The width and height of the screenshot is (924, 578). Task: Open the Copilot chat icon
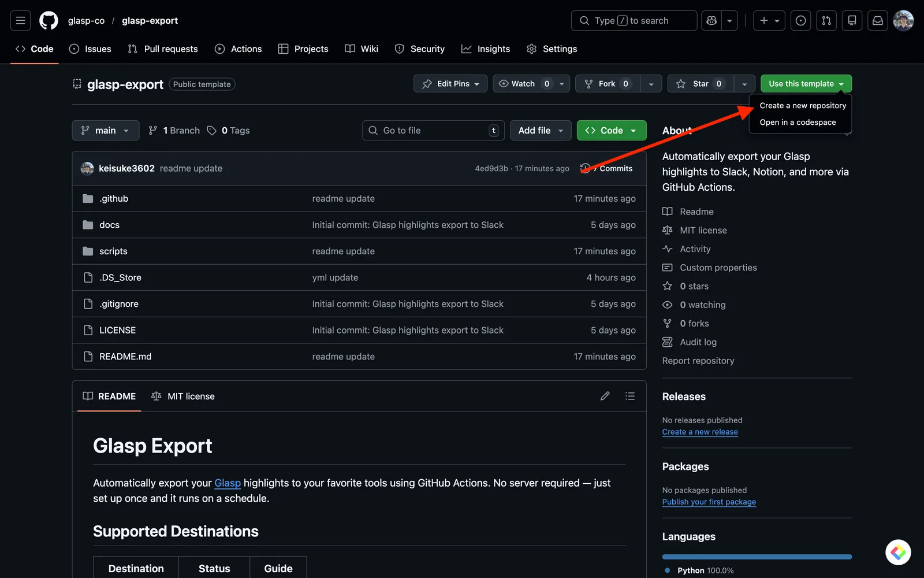(x=711, y=21)
